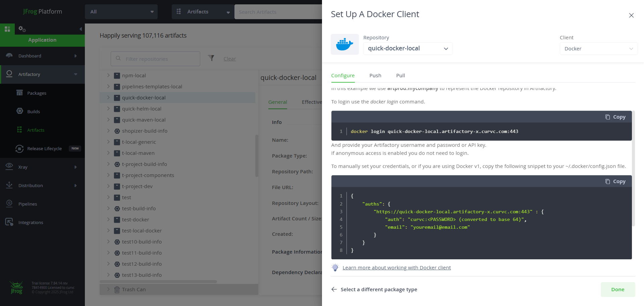
Task: Open Learn more about working with Docker client
Action: [x=396, y=268]
